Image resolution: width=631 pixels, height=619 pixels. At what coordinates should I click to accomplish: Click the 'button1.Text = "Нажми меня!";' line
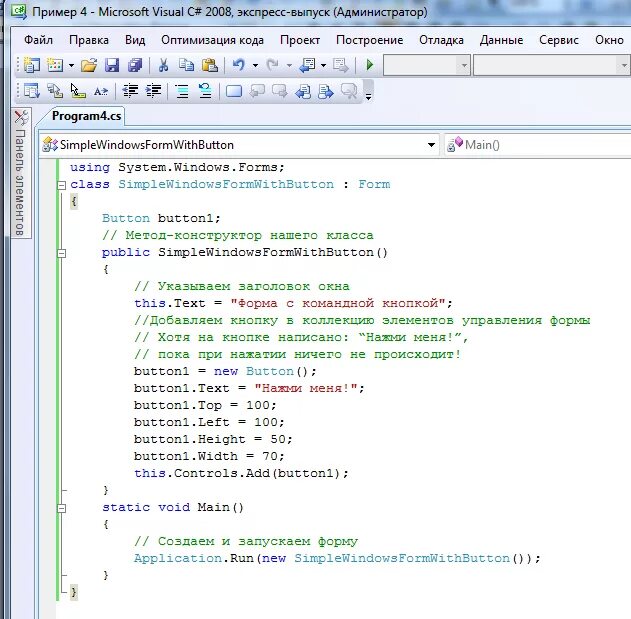(x=249, y=388)
